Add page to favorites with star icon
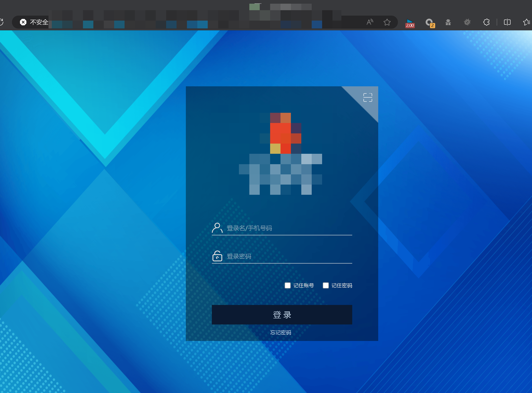Screen dimensions: 532x393 (387, 22)
